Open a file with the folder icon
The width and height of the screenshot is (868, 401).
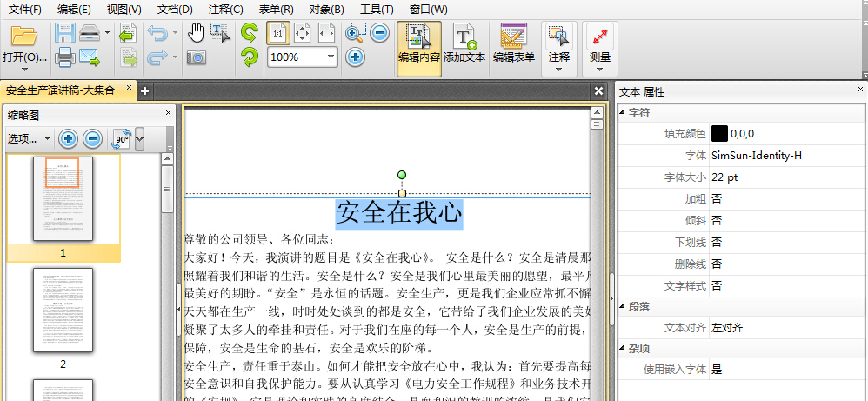(x=24, y=36)
